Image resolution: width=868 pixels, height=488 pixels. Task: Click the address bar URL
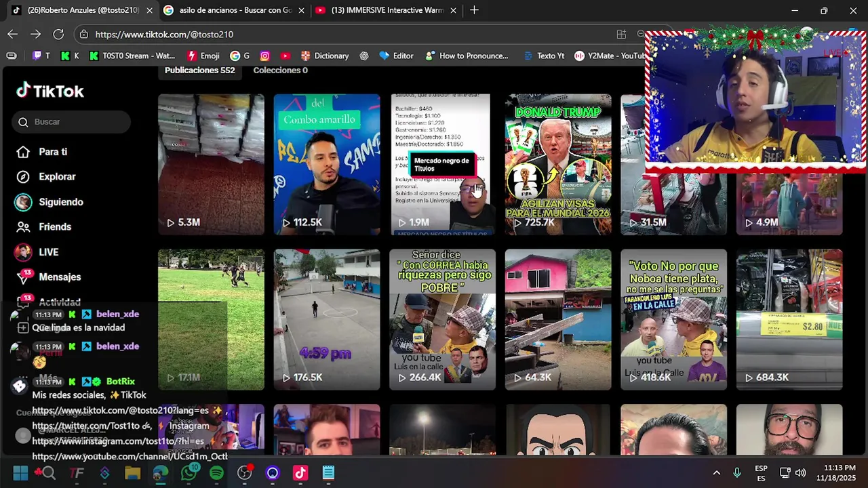[x=164, y=34]
